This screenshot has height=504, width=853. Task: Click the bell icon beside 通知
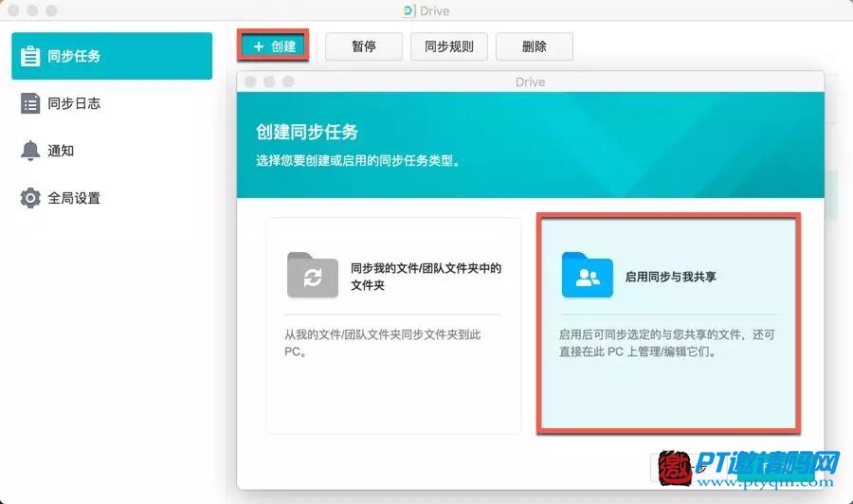tap(30, 151)
